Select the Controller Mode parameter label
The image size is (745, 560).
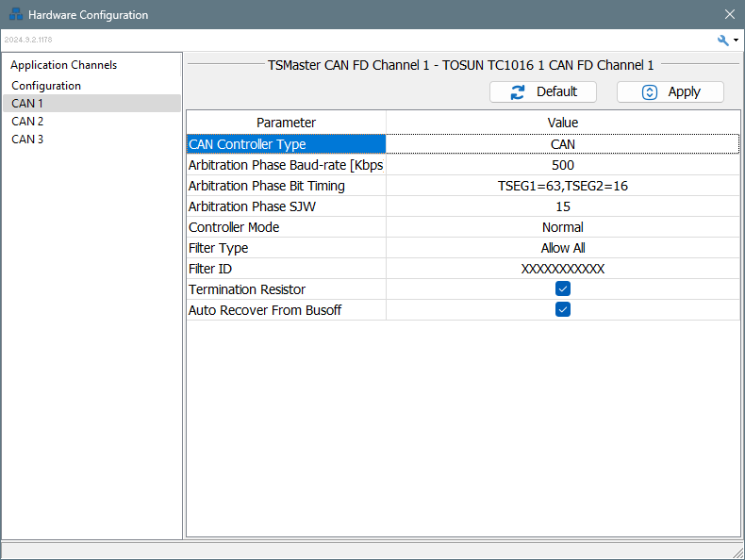pyautogui.click(x=286, y=227)
